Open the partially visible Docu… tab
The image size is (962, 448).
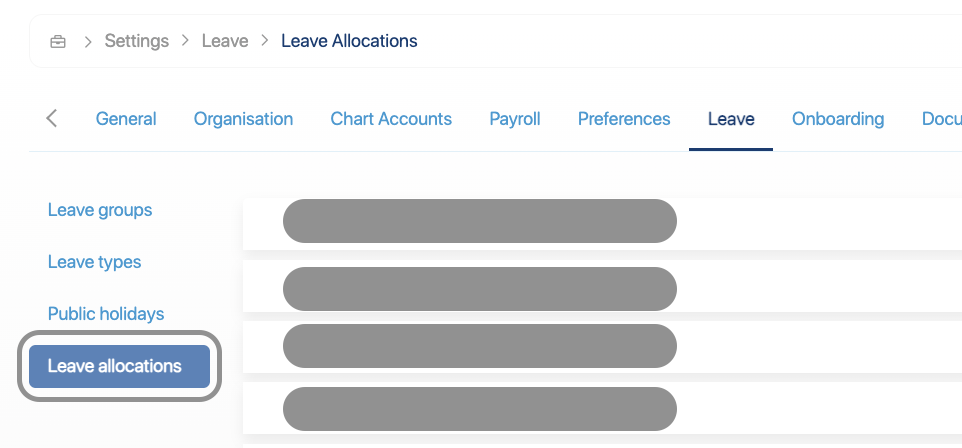[941, 119]
